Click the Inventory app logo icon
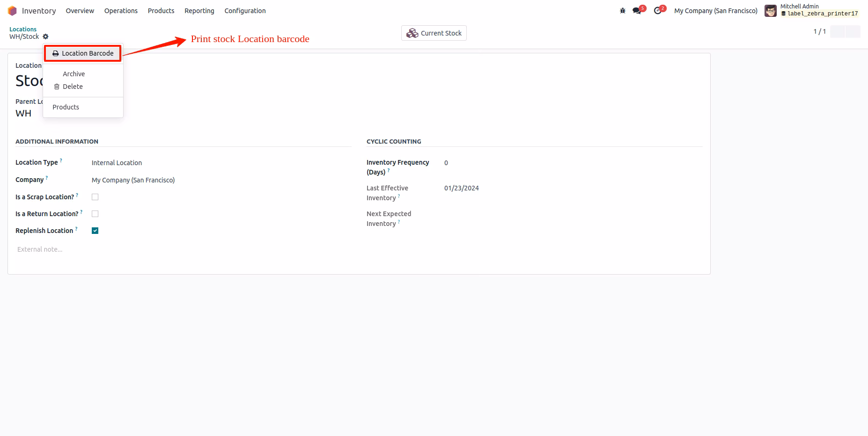868x436 pixels. [x=12, y=11]
